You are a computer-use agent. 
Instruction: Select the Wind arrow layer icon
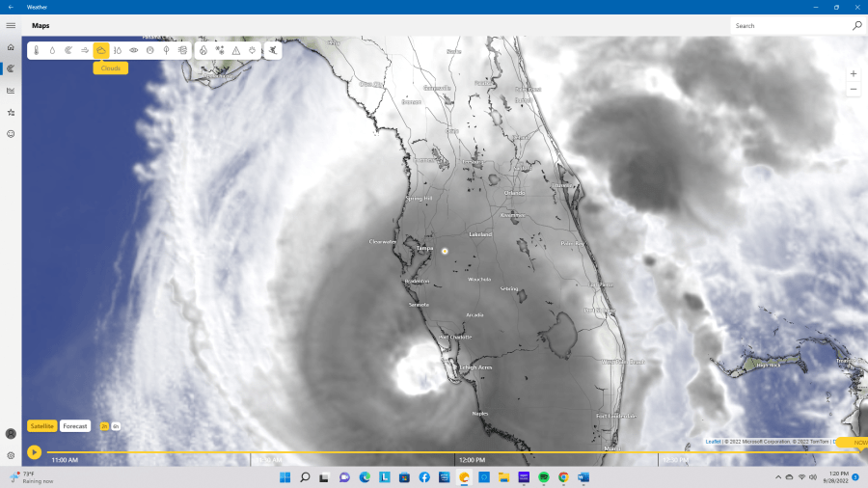pyautogui.click(x=85, y=49)
